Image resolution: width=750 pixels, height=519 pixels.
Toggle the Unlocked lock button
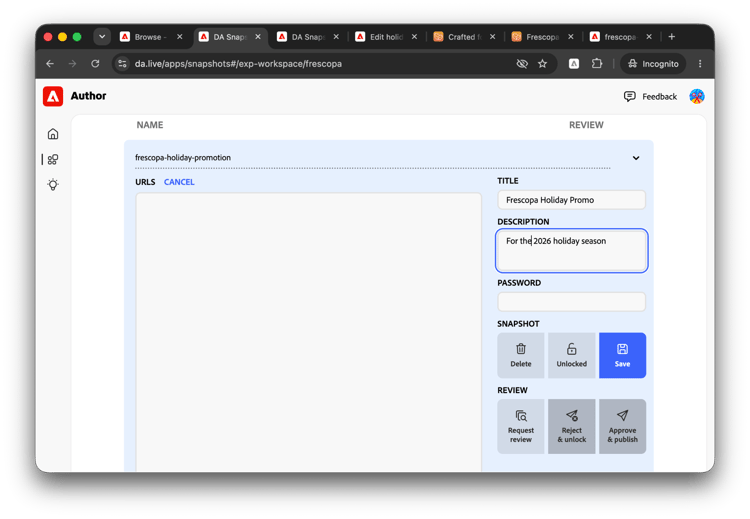click(572, 355)
